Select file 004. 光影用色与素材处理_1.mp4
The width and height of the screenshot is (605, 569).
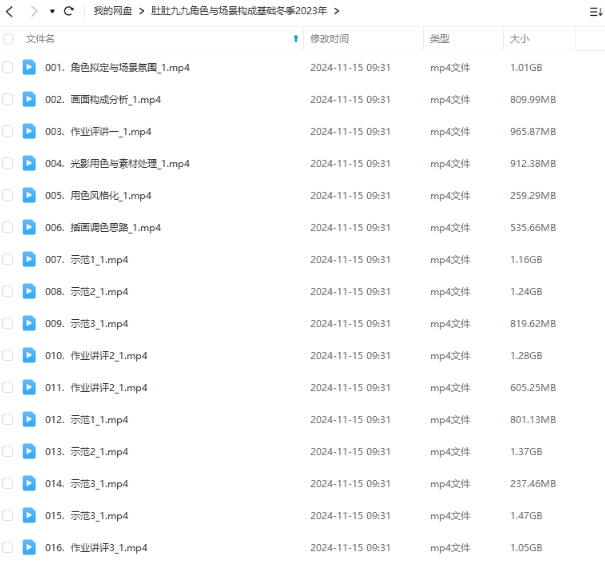coord(117,164)
